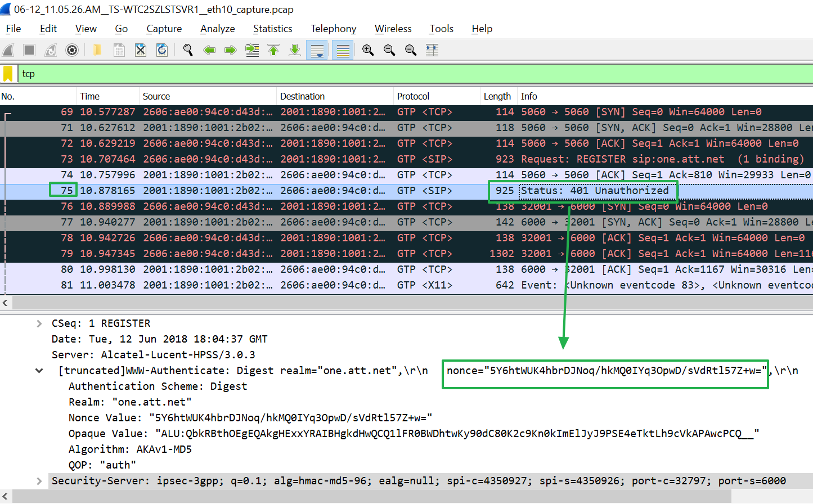813x504 pixels.
Task: Expand the CSeq: 1 REGISTER field
Action: (39, 323)
